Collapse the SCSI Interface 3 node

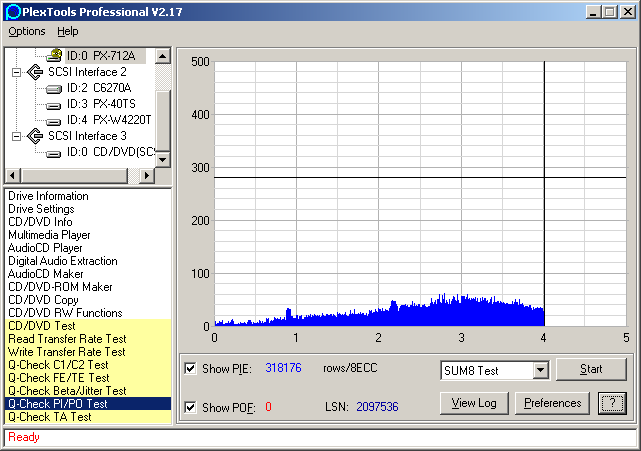[16, 136]
